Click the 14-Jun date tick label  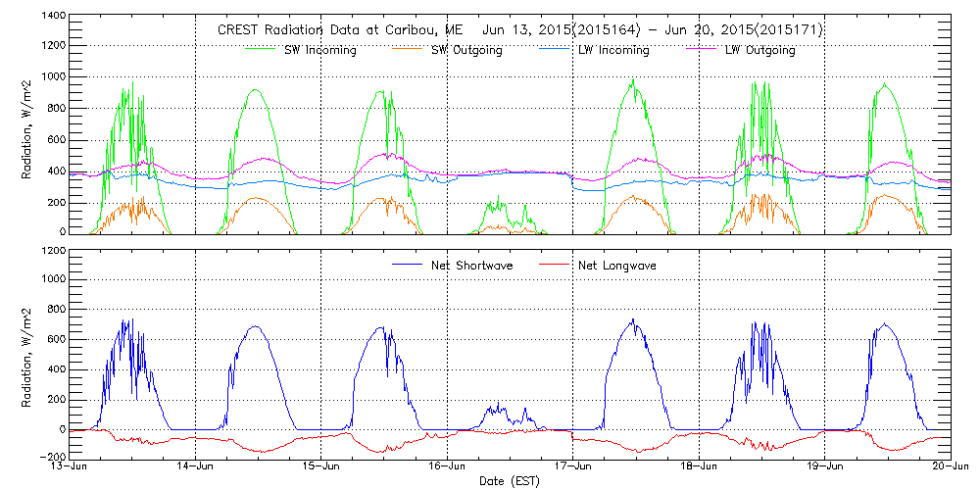196,466
